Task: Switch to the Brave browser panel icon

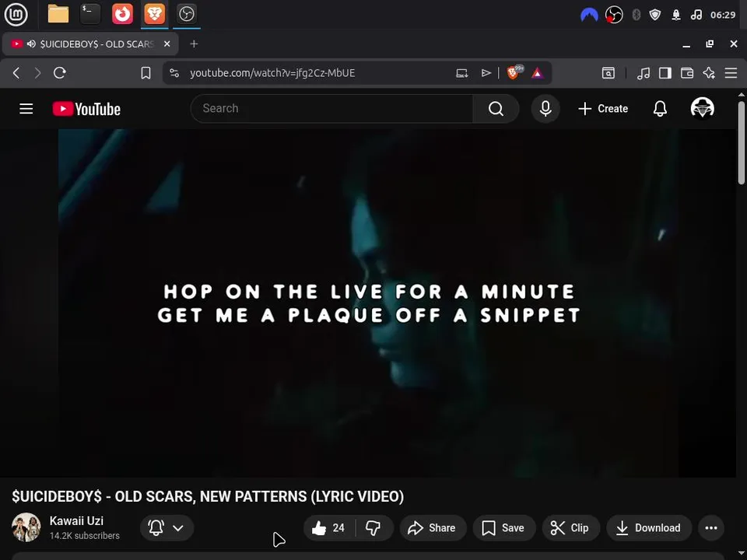Action: (154, 14)
